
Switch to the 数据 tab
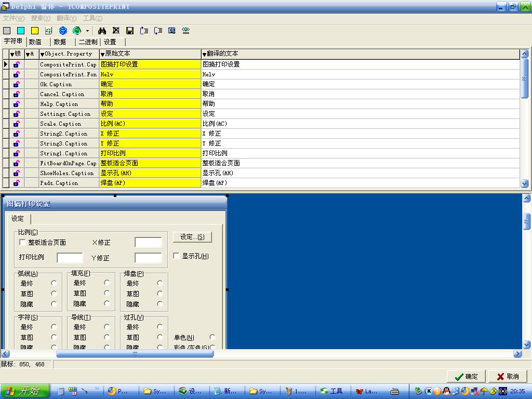60,42
